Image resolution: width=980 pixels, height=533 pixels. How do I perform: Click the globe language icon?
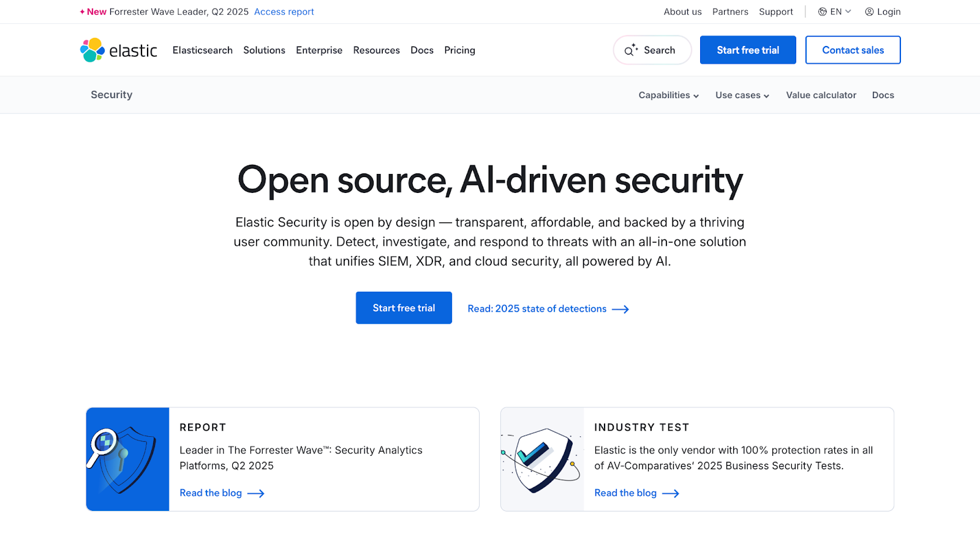[823, 12]
